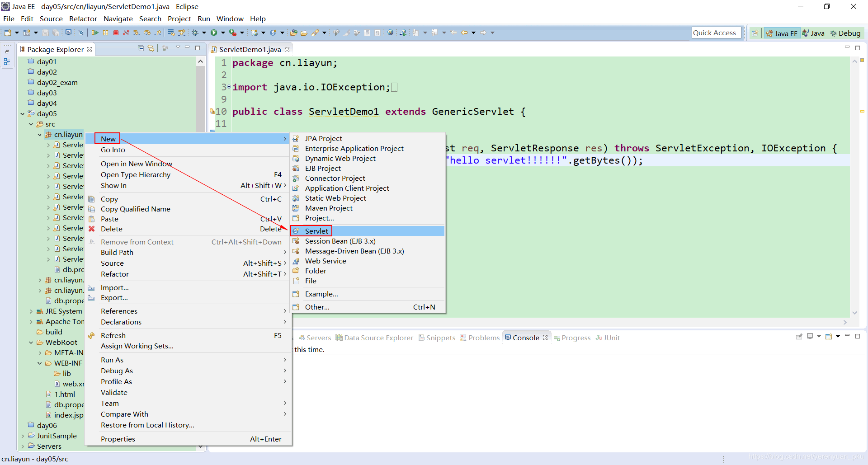Click the Suspend toolbar icon

[x=105, y=33]
